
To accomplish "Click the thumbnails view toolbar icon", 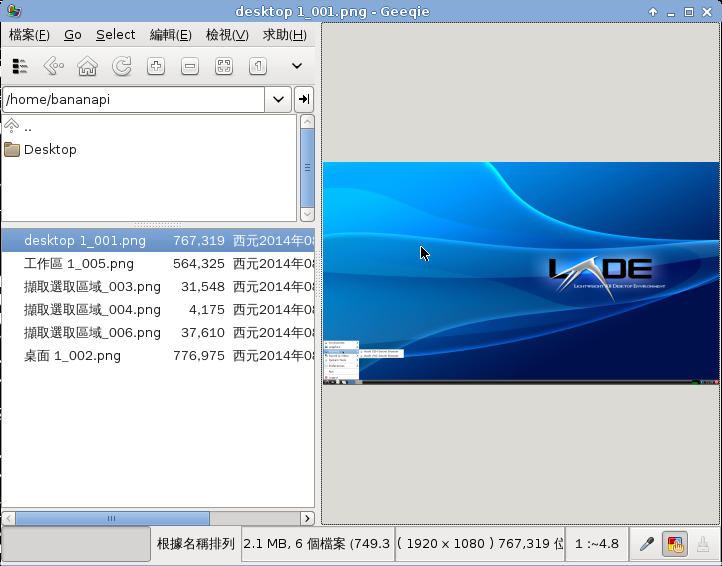I will coord(19,66).
